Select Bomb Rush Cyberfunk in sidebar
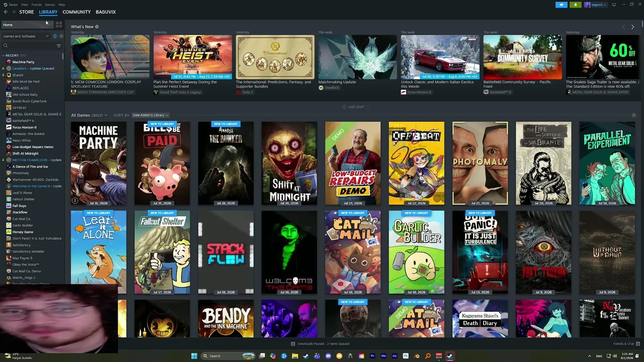This screenshot has width=644, height=362. coord(33,101)
